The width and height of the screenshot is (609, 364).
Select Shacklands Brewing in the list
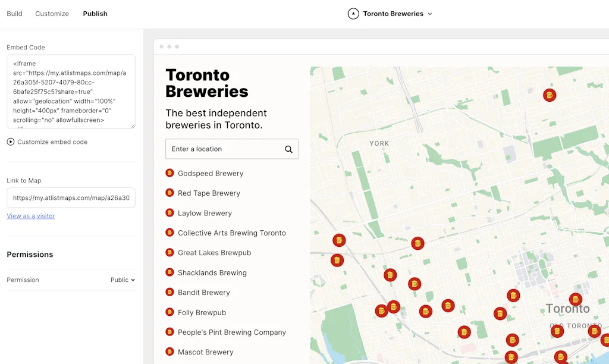point(212,273)
